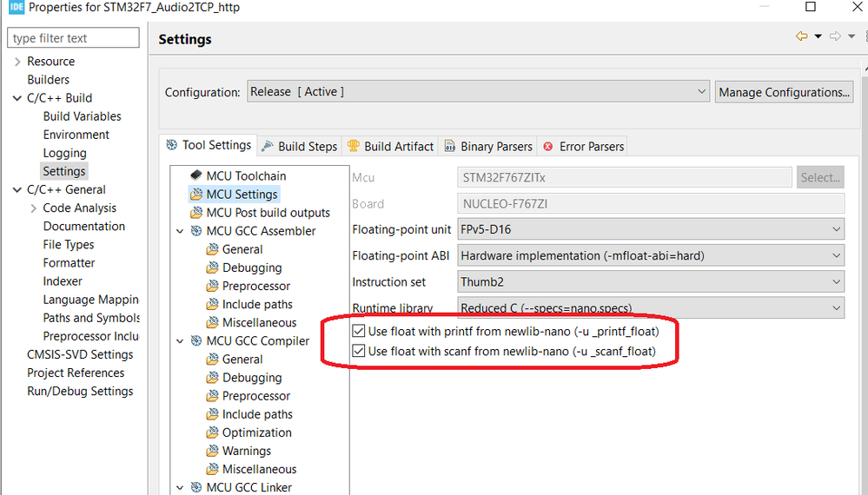Open the back history dropdown arrow
This screenshot has width=868, height=495.
pos(818,36)
